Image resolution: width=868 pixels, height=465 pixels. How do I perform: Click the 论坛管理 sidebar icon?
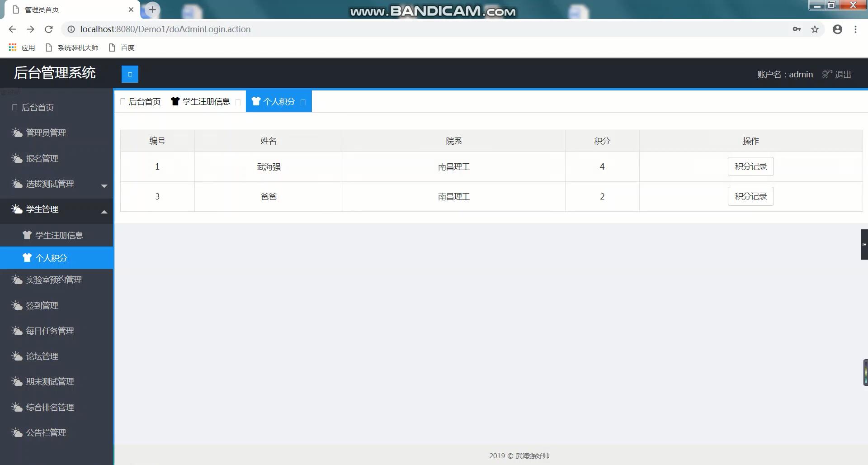(17, 356)
